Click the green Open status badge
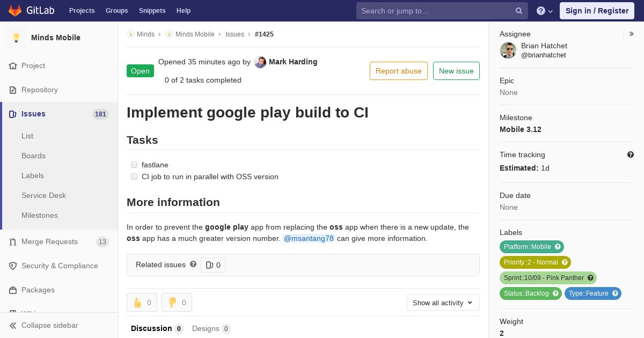 140,71
